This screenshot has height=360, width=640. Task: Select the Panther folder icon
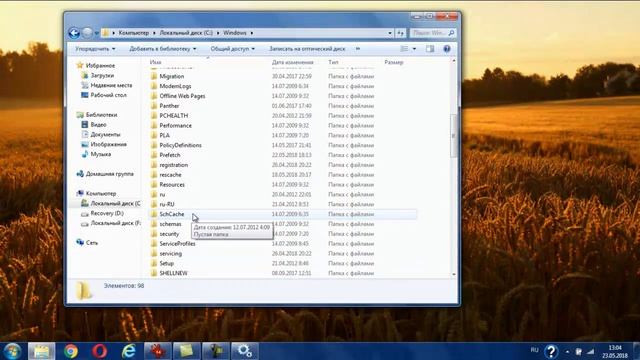[x=154, y=106]
